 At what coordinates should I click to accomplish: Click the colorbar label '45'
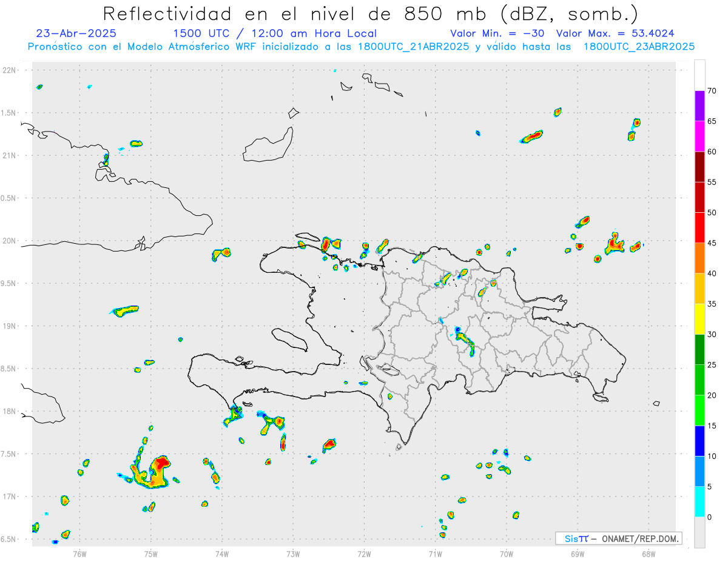click(x=712, y=243)
